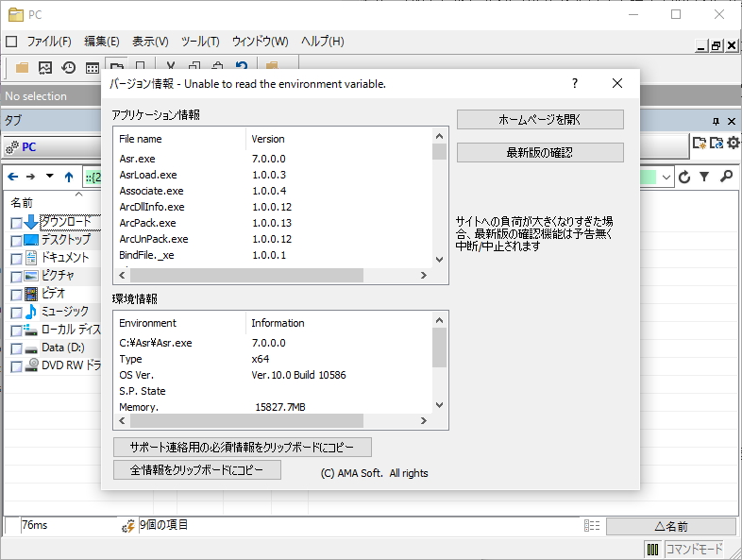Check the Data (D:) item checkbox

16,348
